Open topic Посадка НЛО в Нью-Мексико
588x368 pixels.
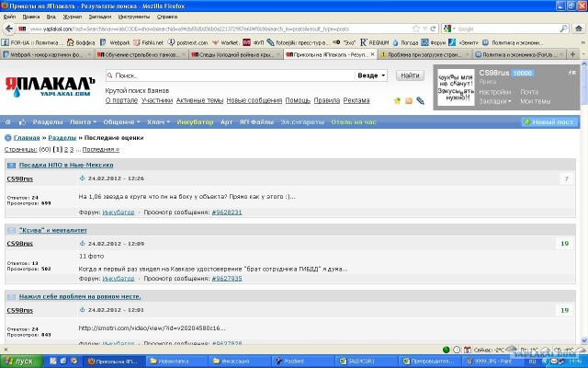[x=66, y=166]
